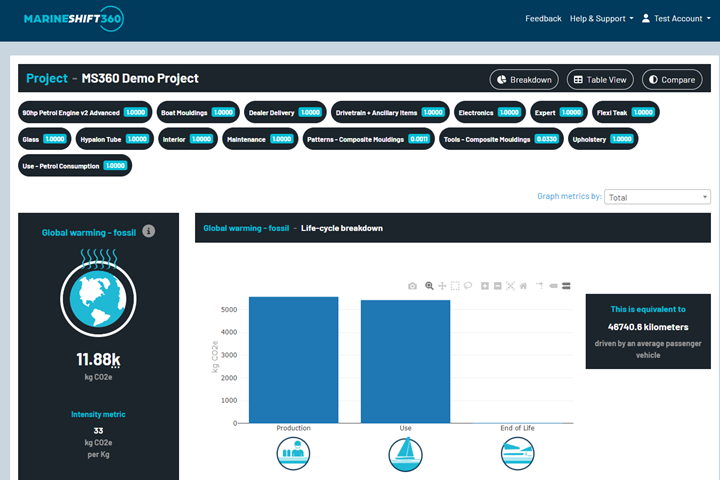
Task: Open Graph metrics by Total dropdown
Action: (657, 197)
